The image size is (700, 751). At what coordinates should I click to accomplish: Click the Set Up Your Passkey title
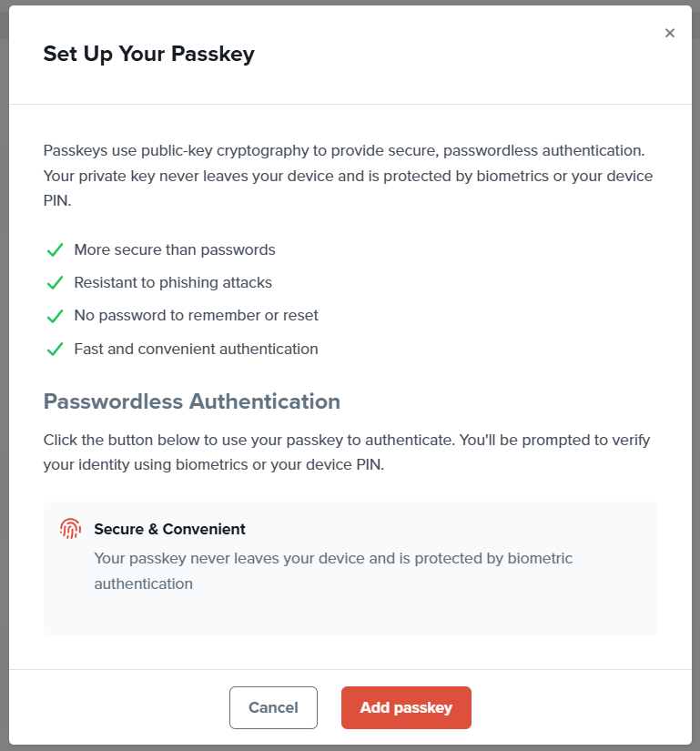click(148, 54)
